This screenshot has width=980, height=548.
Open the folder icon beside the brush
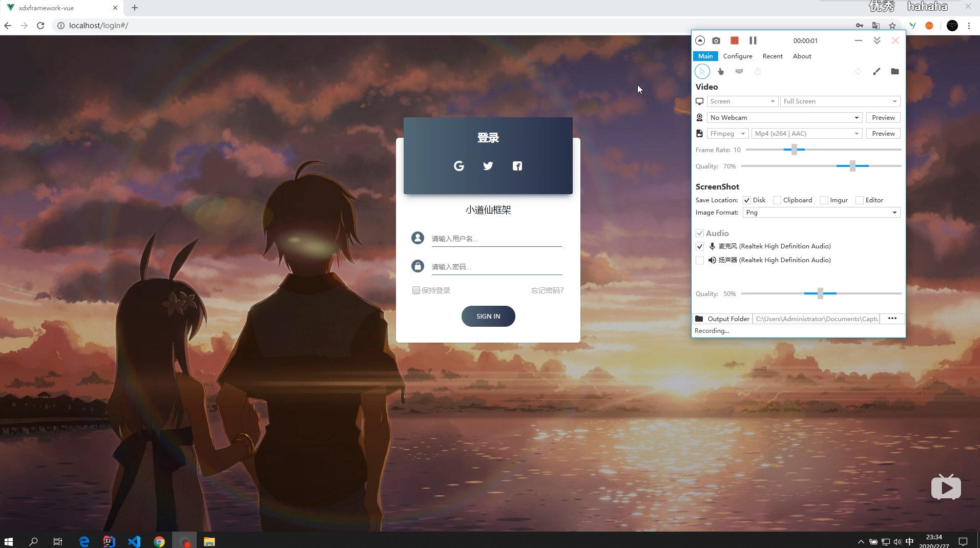coord(895,71)
